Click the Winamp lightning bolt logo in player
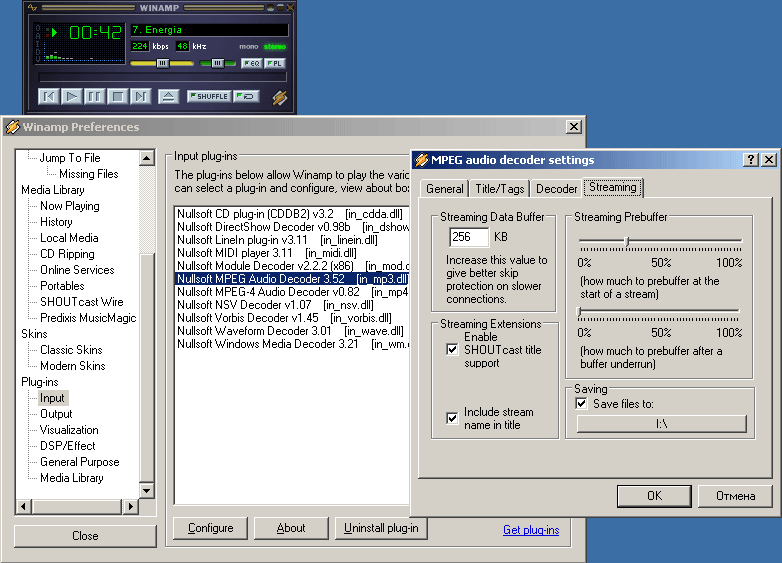The width and height of the screenshot is (782, 563). pyautogui.click(x=280, y=97)
